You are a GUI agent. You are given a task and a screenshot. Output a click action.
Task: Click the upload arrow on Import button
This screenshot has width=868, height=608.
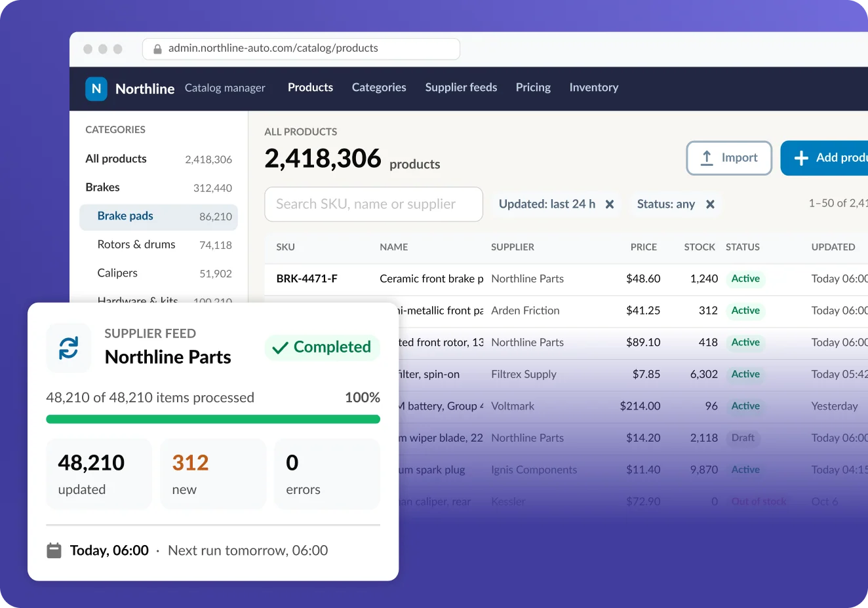click(707, 158)
